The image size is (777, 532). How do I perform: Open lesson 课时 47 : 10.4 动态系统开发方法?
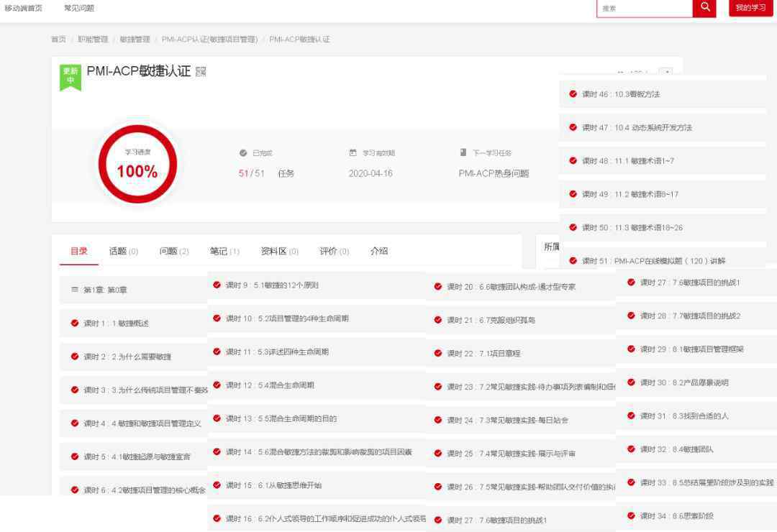tap(663, 127)
